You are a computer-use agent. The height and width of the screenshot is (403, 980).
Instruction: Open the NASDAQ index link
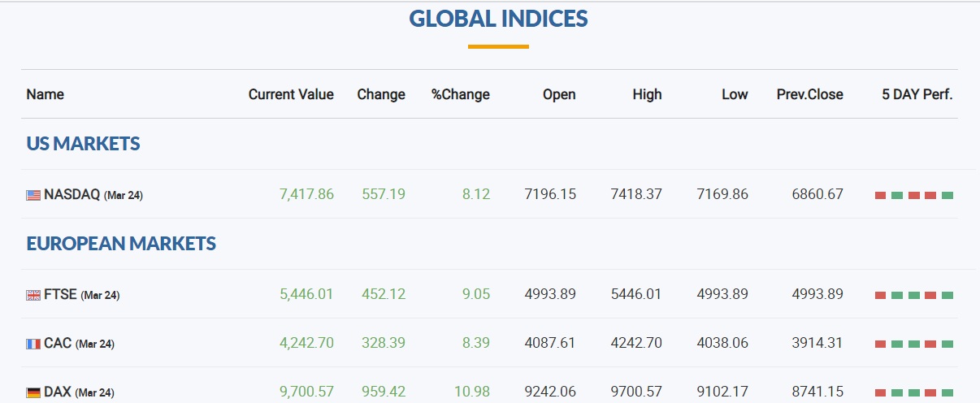point(72,194)
